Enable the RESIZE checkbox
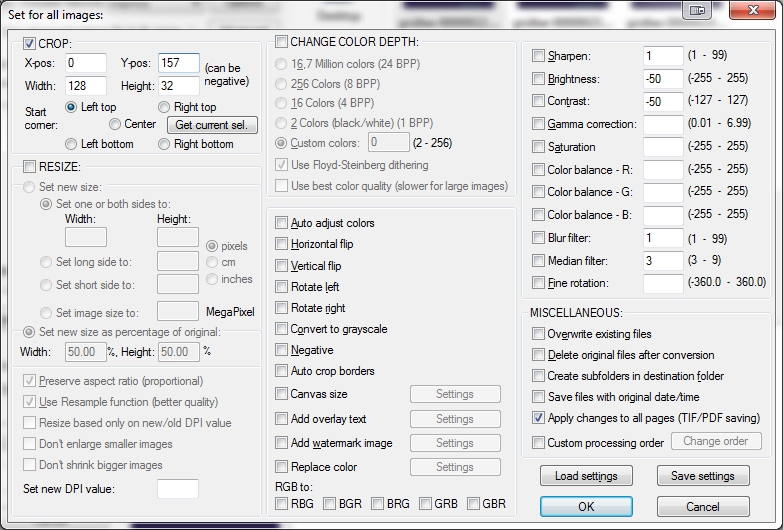Viewport: 783px width, 530px height. pos(29,166)
